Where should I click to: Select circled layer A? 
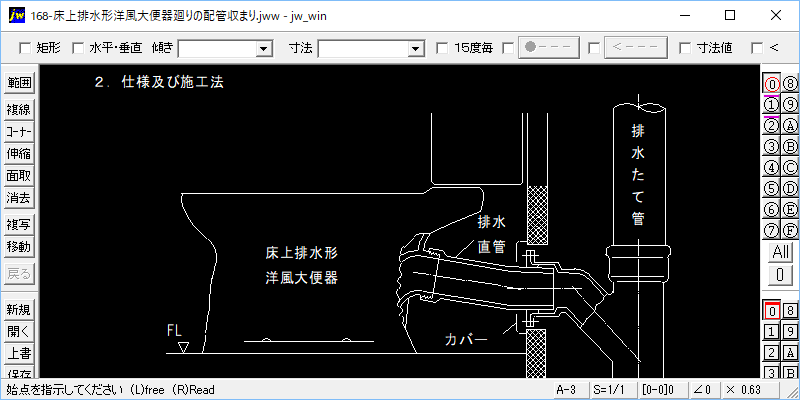[790, 126]
